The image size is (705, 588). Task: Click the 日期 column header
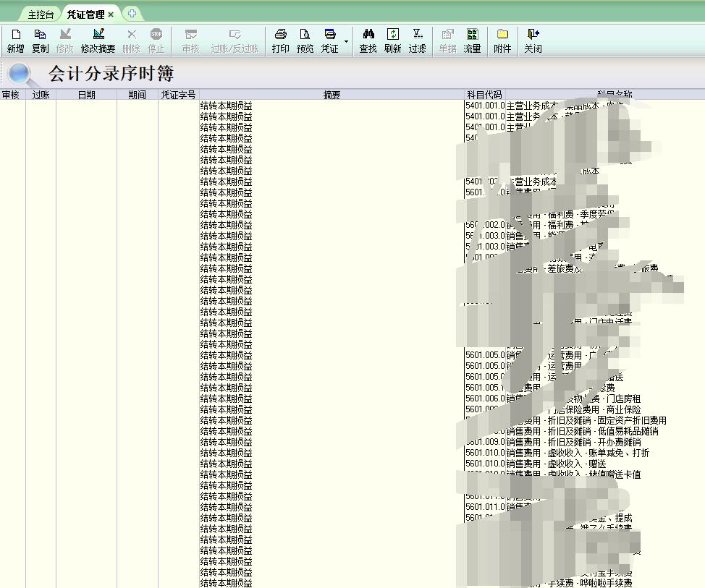(86, 95)
